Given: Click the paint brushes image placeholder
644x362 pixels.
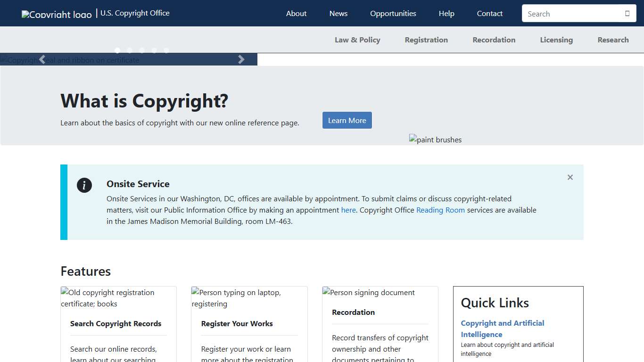Looking at the screenshot, I should [435, 140].
